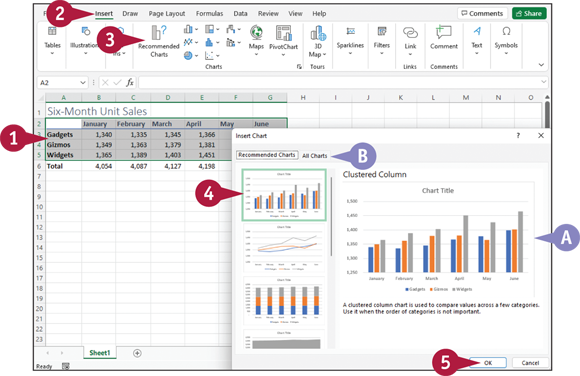580x376 pixels.
Task: Expand the formula bar with its chevron
Action: point(543,82)
